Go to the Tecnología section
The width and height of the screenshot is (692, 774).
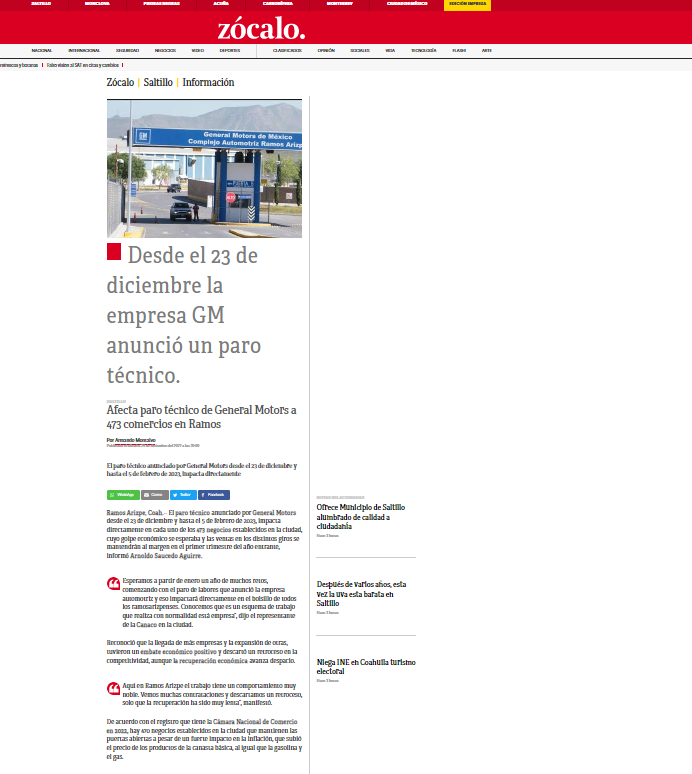tap(423, 50)
